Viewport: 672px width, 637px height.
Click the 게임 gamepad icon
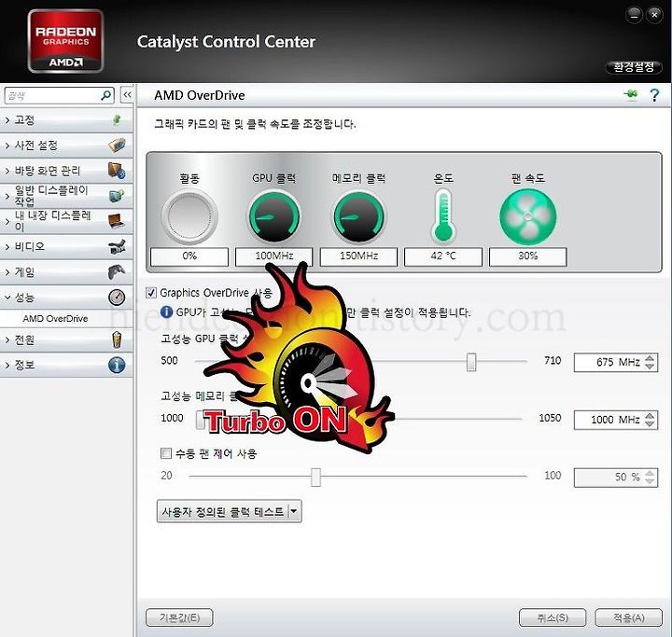[117, 272]
